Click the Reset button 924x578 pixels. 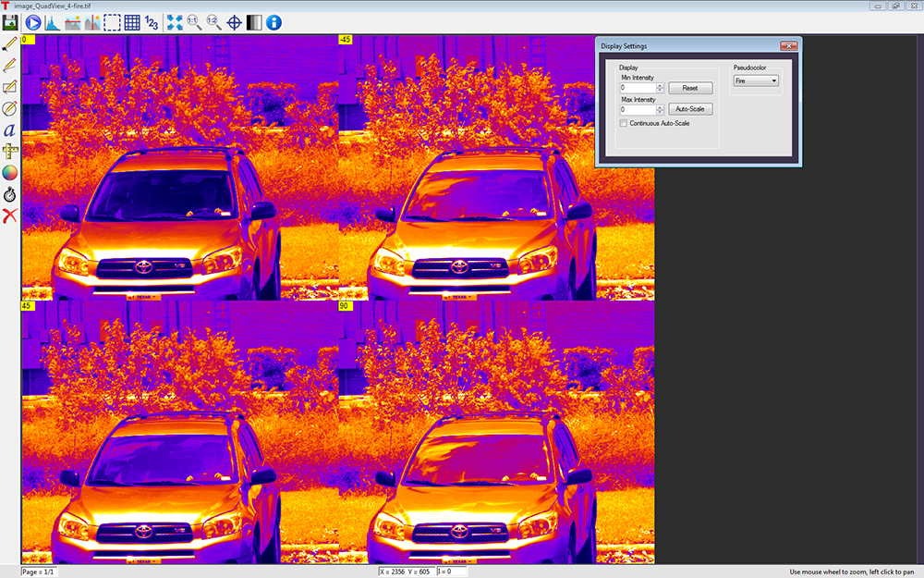click(x=690, y=88)
